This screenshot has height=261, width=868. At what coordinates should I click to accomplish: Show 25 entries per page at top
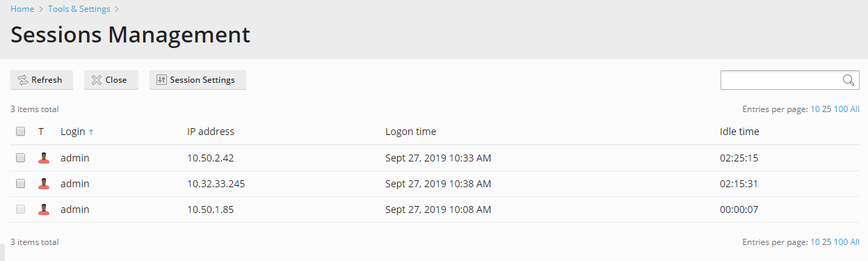(x=826, y=109)
